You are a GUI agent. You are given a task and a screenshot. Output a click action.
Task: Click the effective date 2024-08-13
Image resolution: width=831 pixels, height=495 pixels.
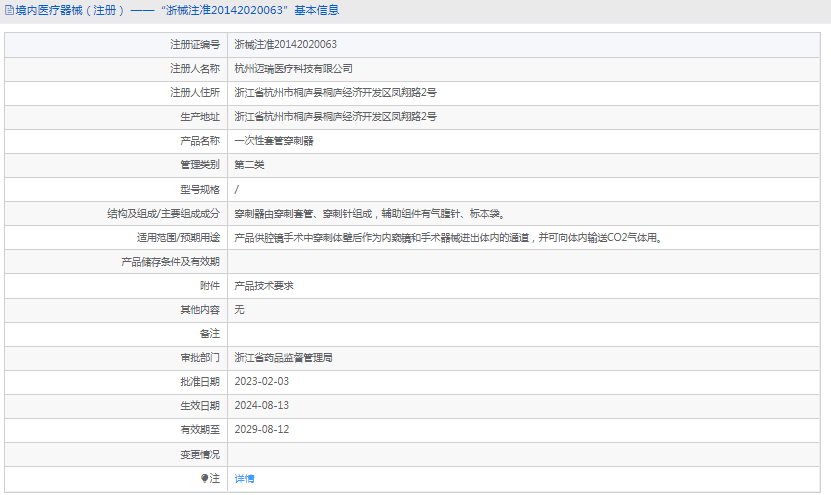262,405
